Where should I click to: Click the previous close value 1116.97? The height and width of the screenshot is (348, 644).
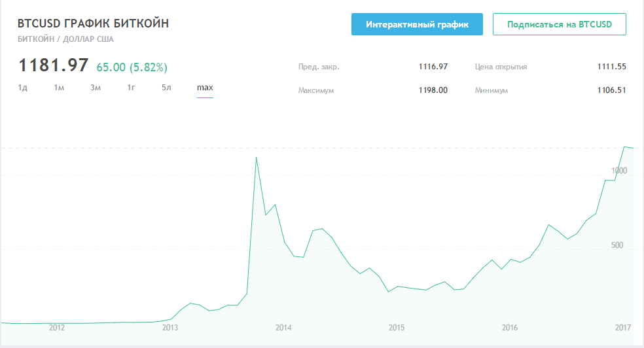pyautogui.click(x=433, y=67)
